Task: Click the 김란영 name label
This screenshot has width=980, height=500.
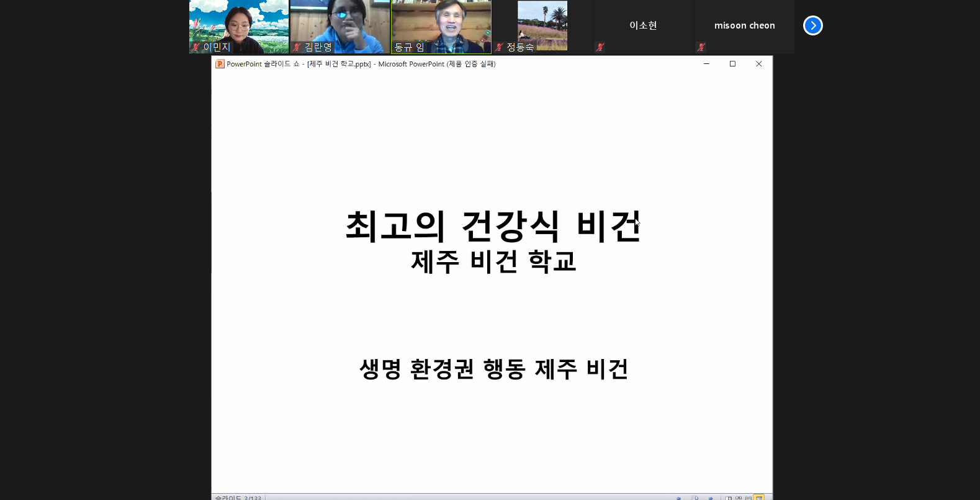Action: [x=318, y=47]
